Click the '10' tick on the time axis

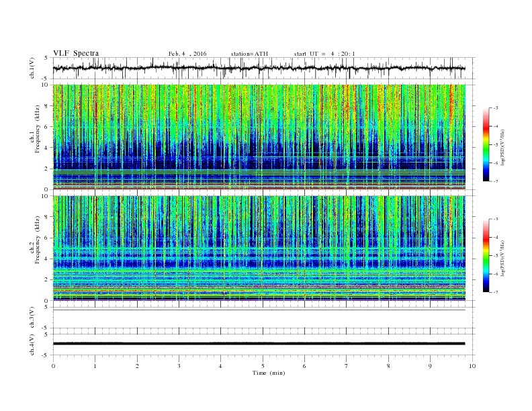[472, 366]
